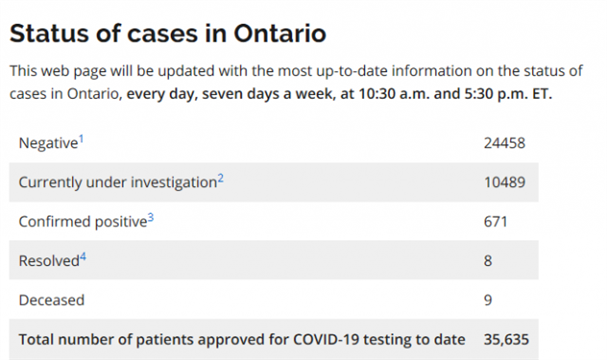Viewport: 607px width, 360px height.
Task: Click the total value 35,635
Action: coord(506,339)
